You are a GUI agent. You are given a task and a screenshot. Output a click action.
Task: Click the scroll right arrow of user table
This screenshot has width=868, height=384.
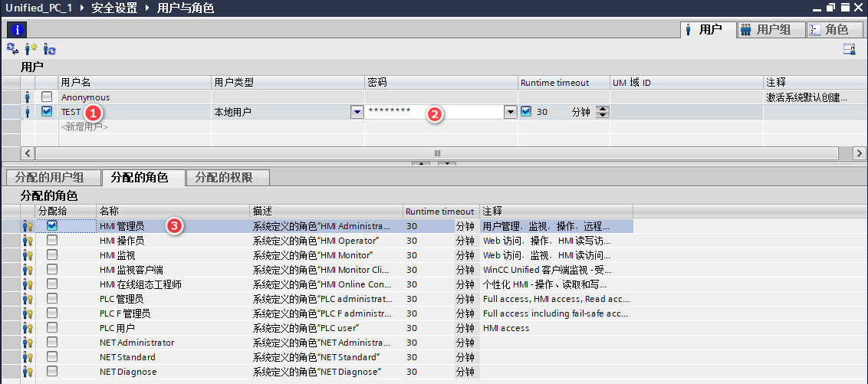[859, 153]
